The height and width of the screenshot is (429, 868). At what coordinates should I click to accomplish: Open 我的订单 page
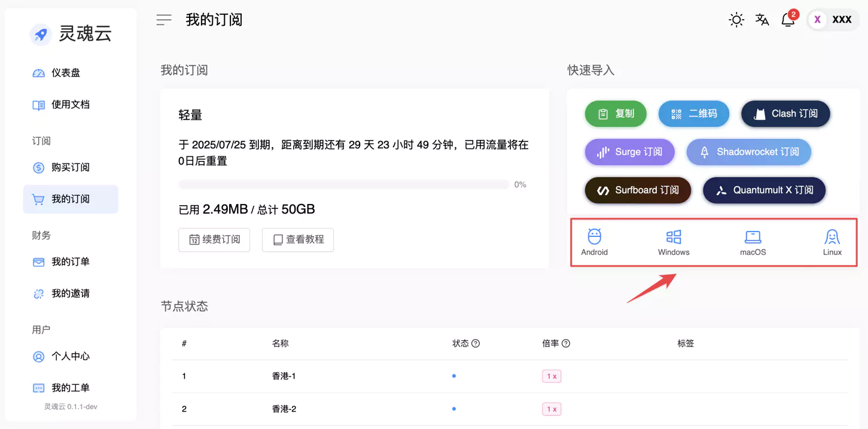71,262
